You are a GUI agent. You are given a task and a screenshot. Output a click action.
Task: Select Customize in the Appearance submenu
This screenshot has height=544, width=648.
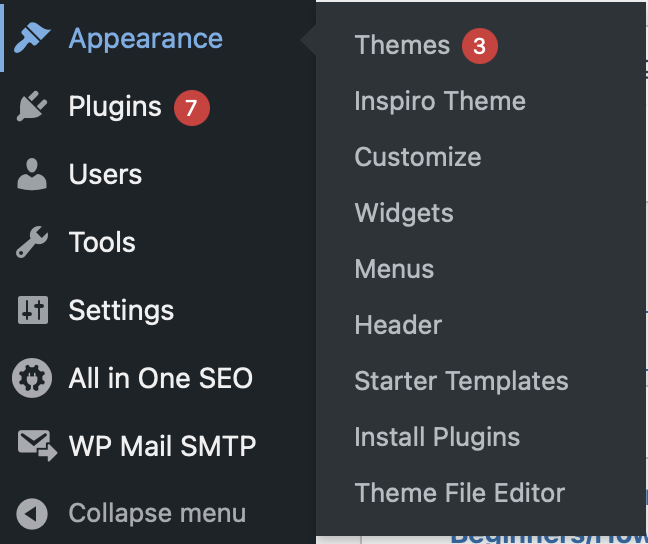click(417, 157)
